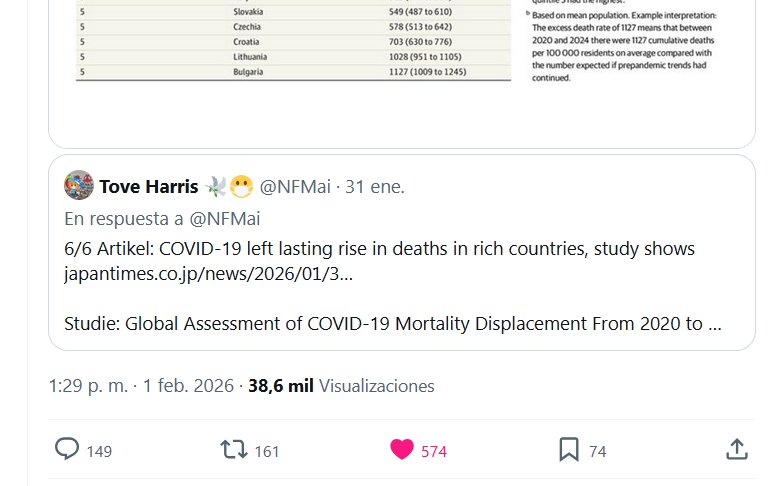Click the 161 reposts count
This screenshot has width=776, height=486.
pos(267,452)
